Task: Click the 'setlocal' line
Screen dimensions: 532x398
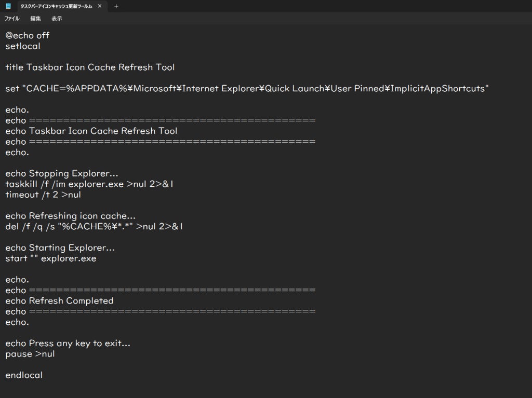Action: point(23,46)
